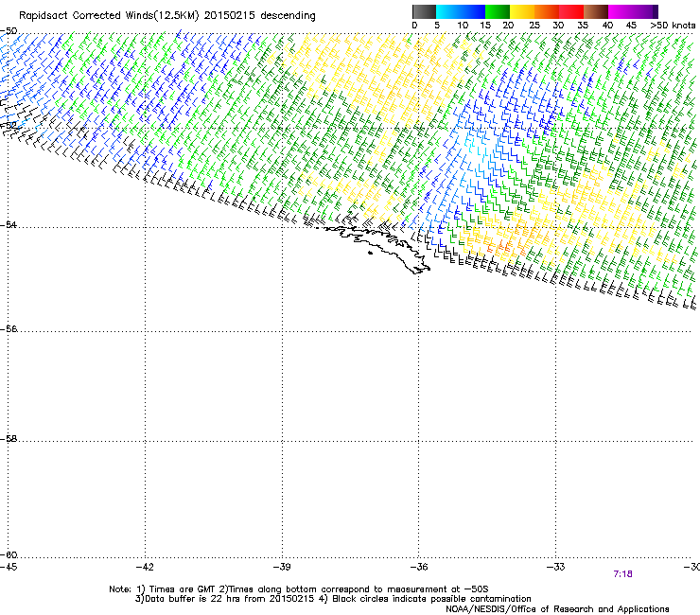Click the -42 longitude axis label

[x=145, y=567]
